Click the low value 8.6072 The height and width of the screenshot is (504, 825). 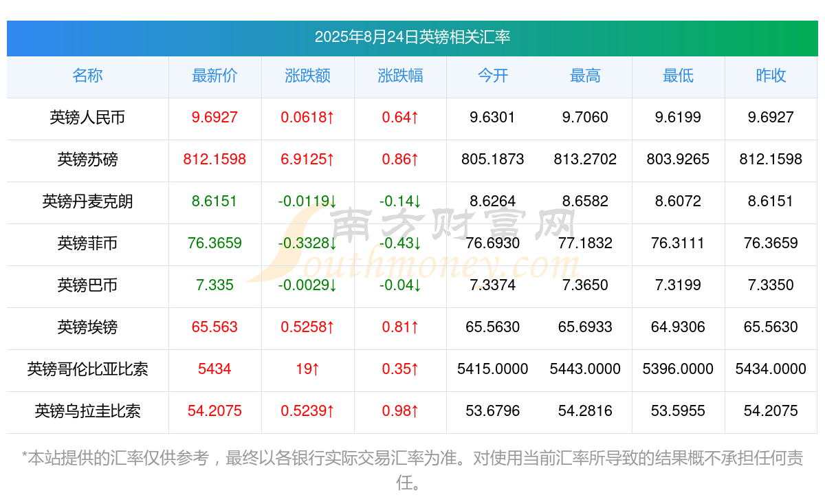[678, 201]
